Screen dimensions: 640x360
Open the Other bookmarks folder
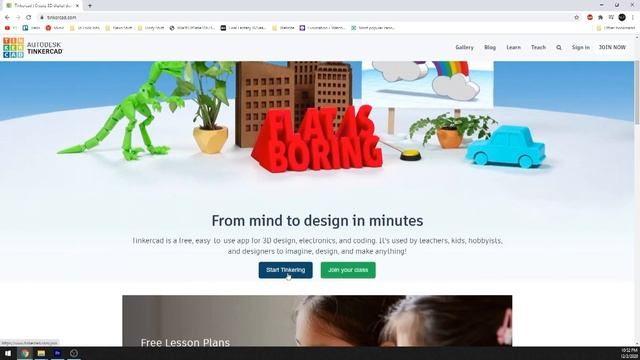pyautogui.click(x=616, y=28)
